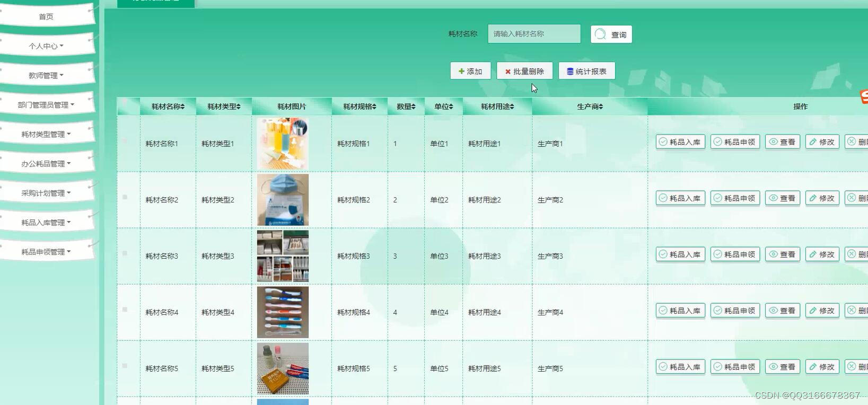Image resolution: width=868 pixels, height=405 pixels.
Task: Check the checkbox for row 耗材名称2
Action: pos(125,197)
